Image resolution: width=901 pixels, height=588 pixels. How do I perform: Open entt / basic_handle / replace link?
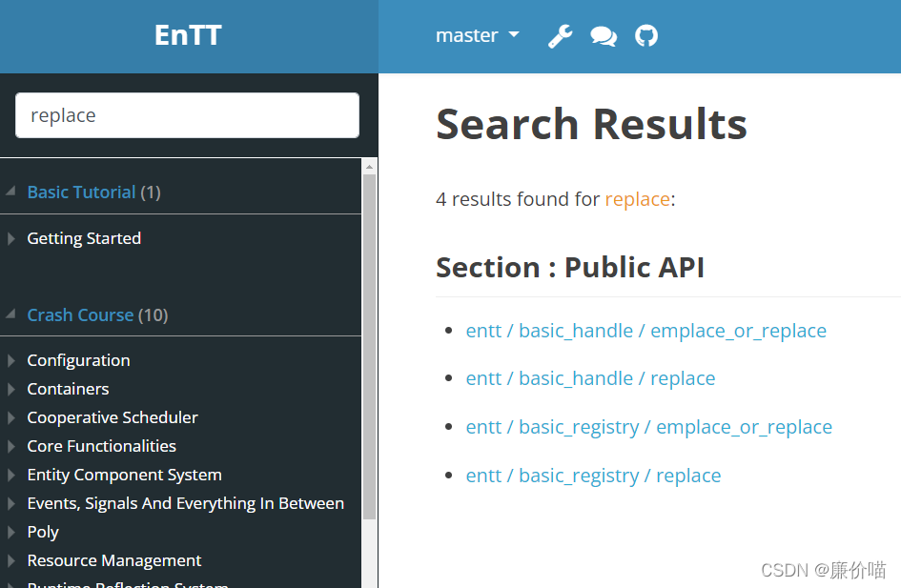590,378
